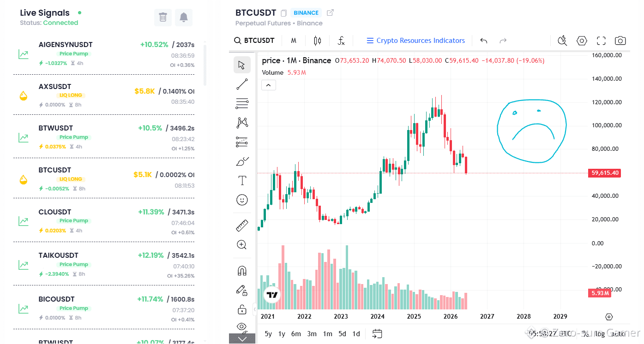Hide all drawings with eye icon
644x344 pixels.
pyautogui.click(x=242, y=327)
